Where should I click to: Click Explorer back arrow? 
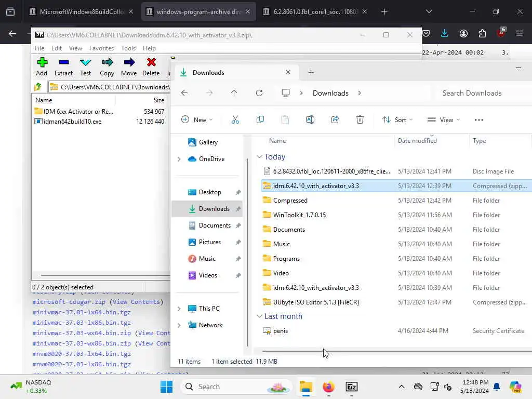[x=184, y=93]
